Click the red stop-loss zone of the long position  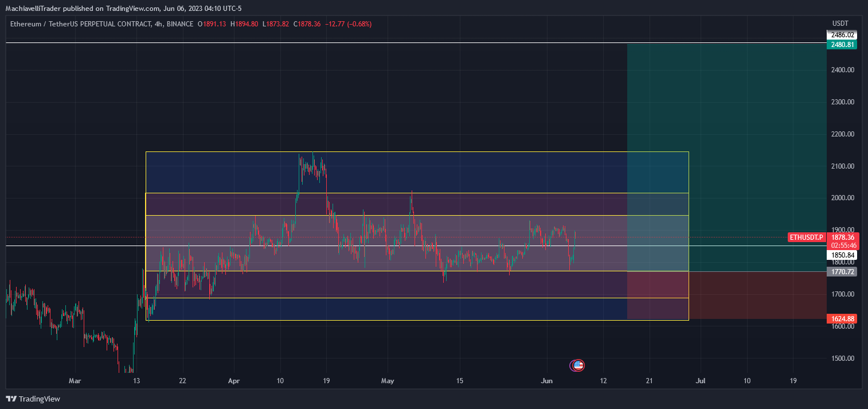(727, 295)
